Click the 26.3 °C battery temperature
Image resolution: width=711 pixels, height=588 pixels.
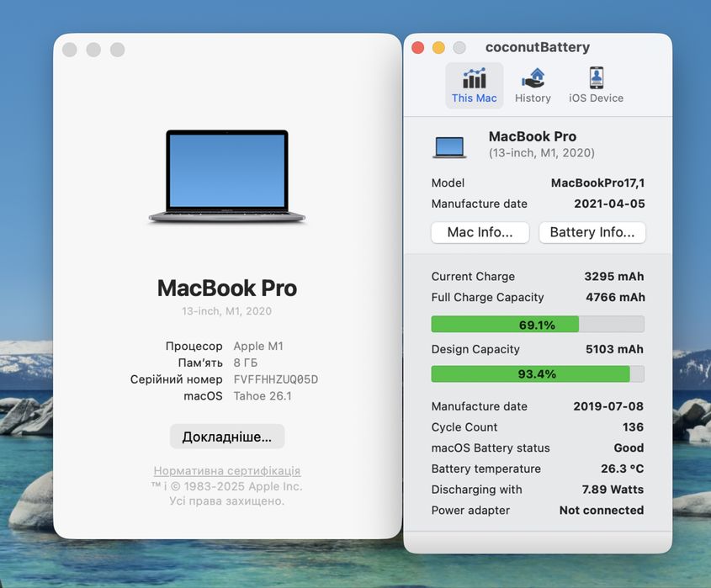[622, 469]
